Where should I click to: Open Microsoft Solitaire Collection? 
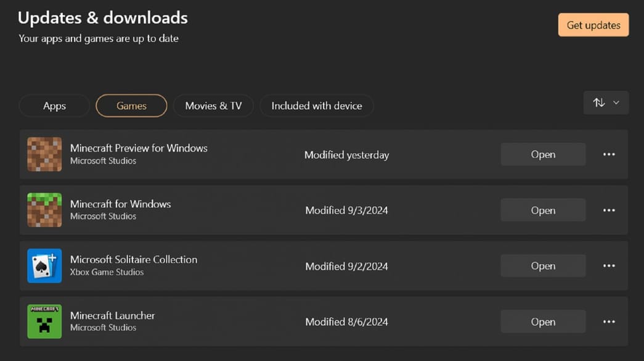(x=542, y=265)
